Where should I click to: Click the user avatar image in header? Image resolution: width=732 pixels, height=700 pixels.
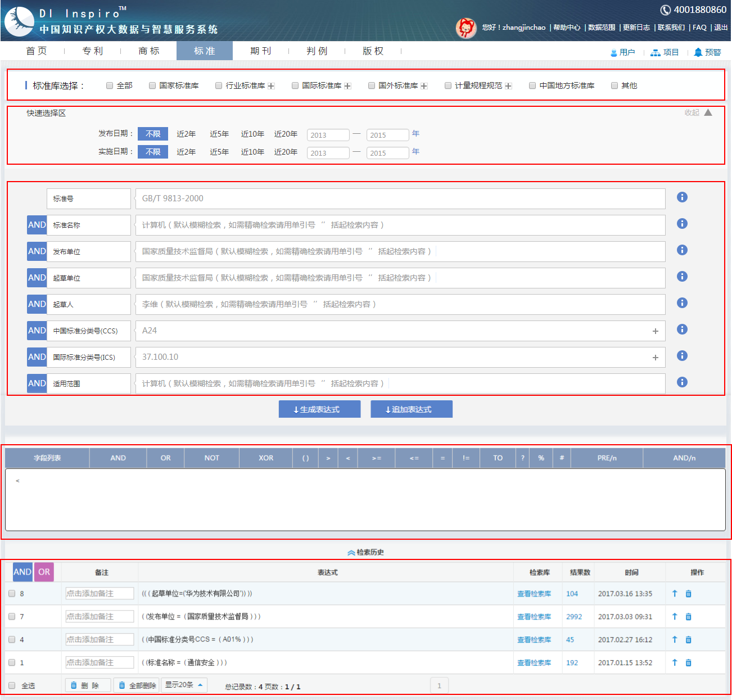pos(466,28)
